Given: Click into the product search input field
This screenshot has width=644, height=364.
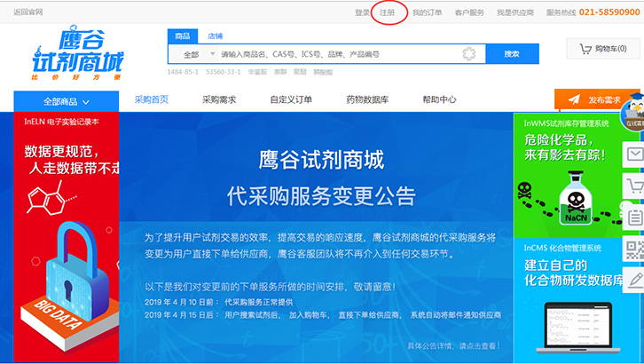Looking at the screenshot, I should 337,54.
